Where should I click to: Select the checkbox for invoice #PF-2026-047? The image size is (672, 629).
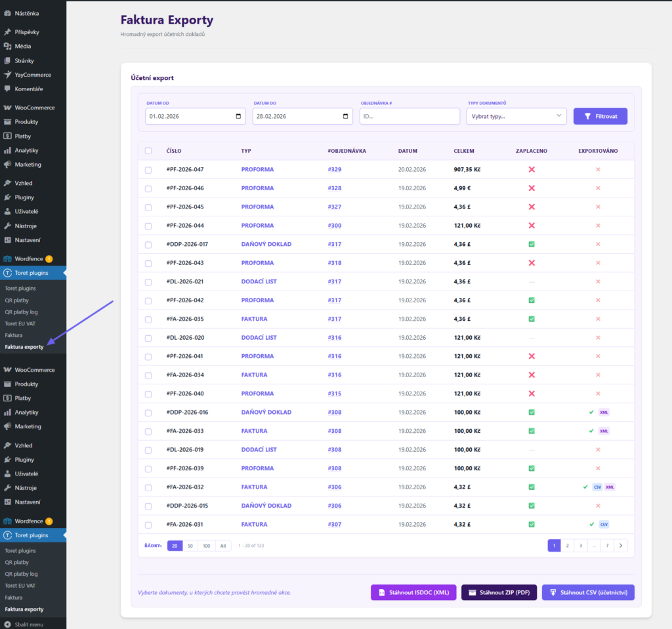pyautogui.click(x=147, y=169)
